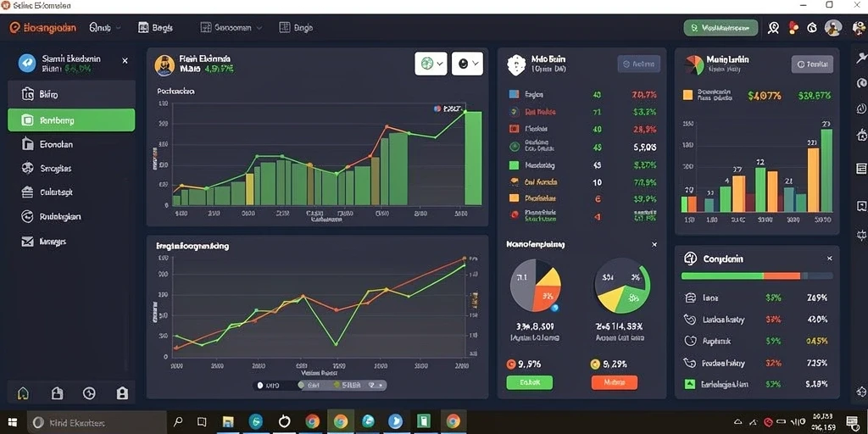This screenshot has height=434, width=868.
Task: Close the bottom-right panel with the X
Action: 829,259
